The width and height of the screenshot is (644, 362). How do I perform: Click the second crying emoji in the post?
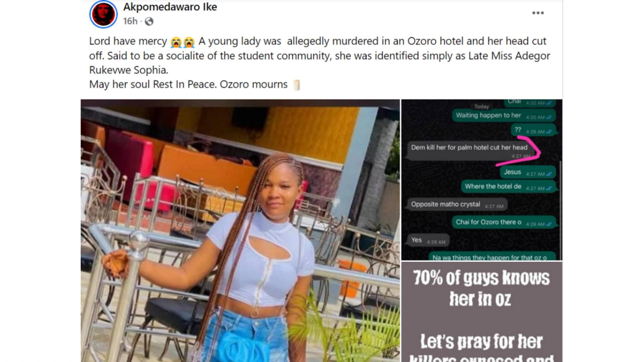click(x=189, y=42)
